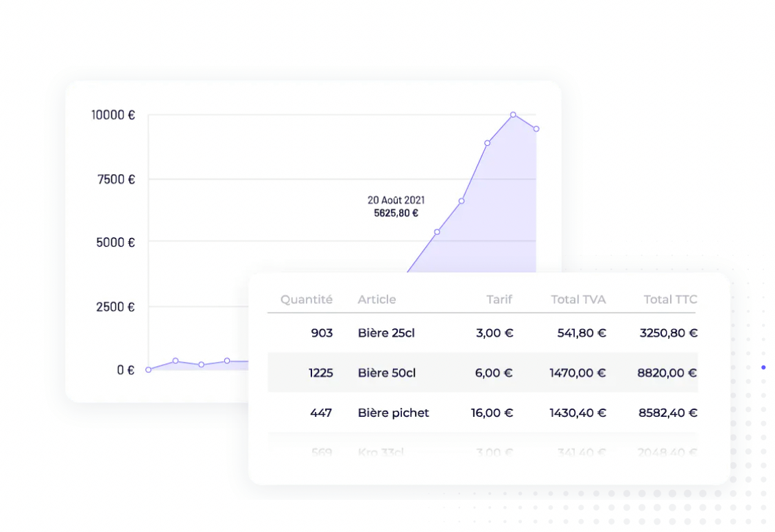The height and width of the screenshot is (532, 775).
Task: Open the Bière 50cl article entry
Action: pyautogui.click(x=386, y=374)
